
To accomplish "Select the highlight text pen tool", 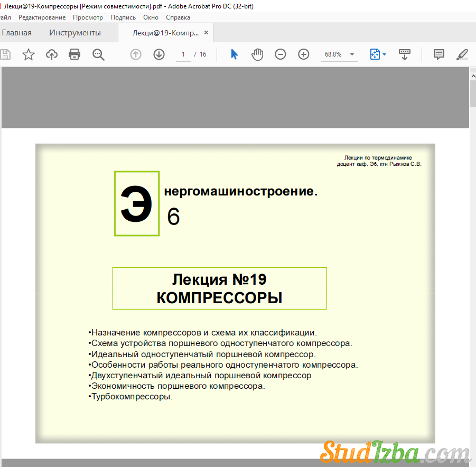I will (462, 54).
